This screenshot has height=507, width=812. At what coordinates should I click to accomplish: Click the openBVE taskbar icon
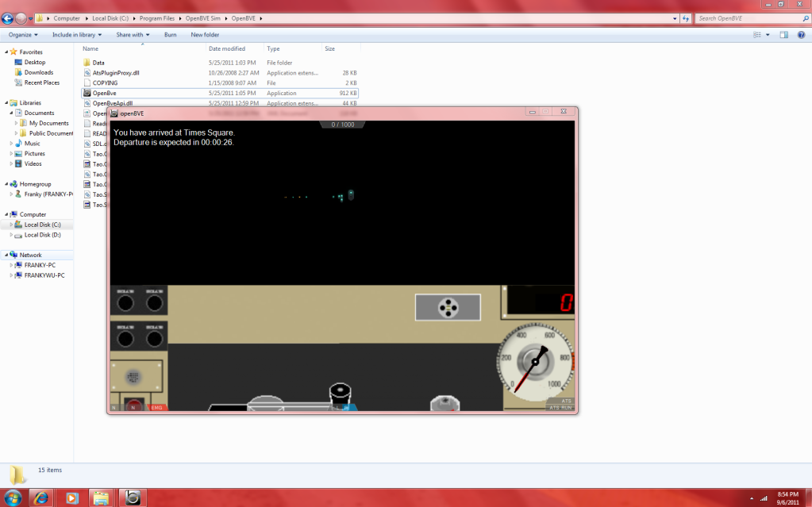(x=133, y=497)
